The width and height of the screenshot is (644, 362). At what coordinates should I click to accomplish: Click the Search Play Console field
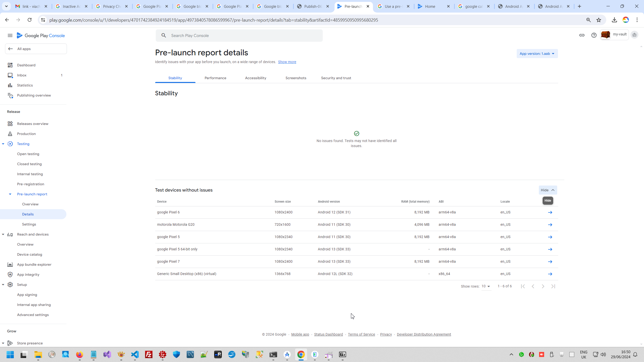[239, 35]
